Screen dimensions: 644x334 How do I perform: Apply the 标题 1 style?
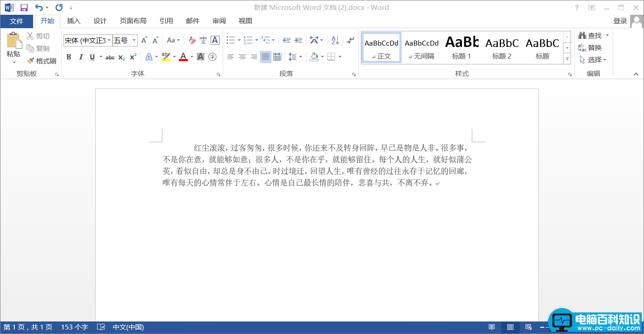tap(462, 47)
